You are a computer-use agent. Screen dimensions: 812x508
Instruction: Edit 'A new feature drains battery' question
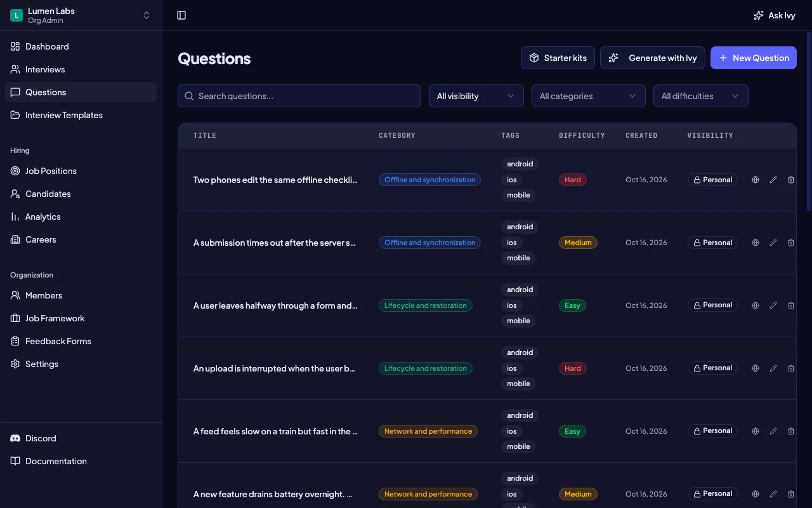coord(773,494)
